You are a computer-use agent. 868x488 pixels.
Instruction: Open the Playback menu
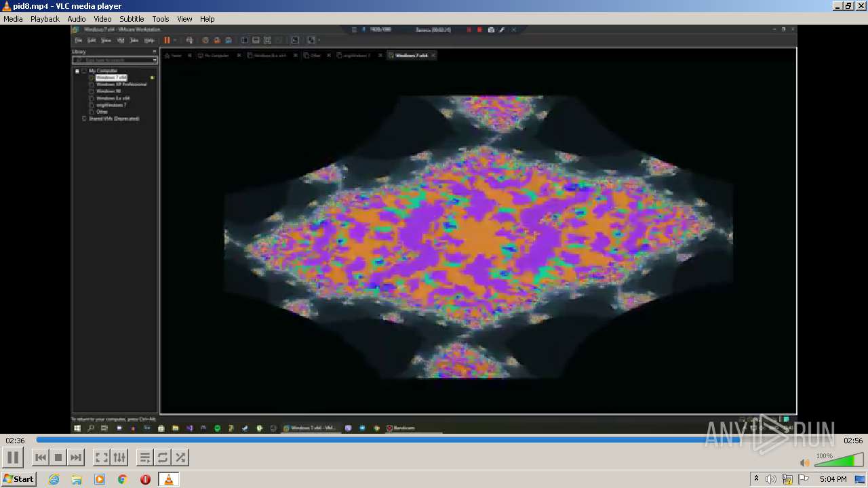tap(45, 19)
